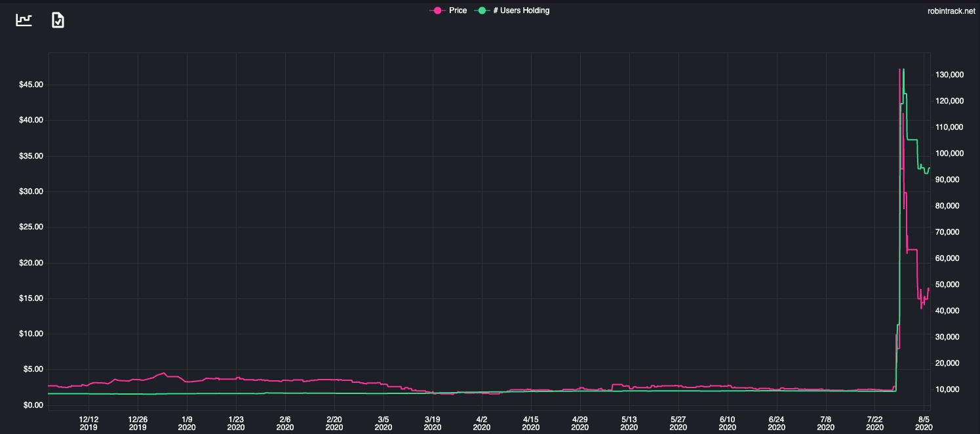The height and width of the screenshot is (434, 980).
Task: Hide the # Users Holding series label
Action: point(521,10)
